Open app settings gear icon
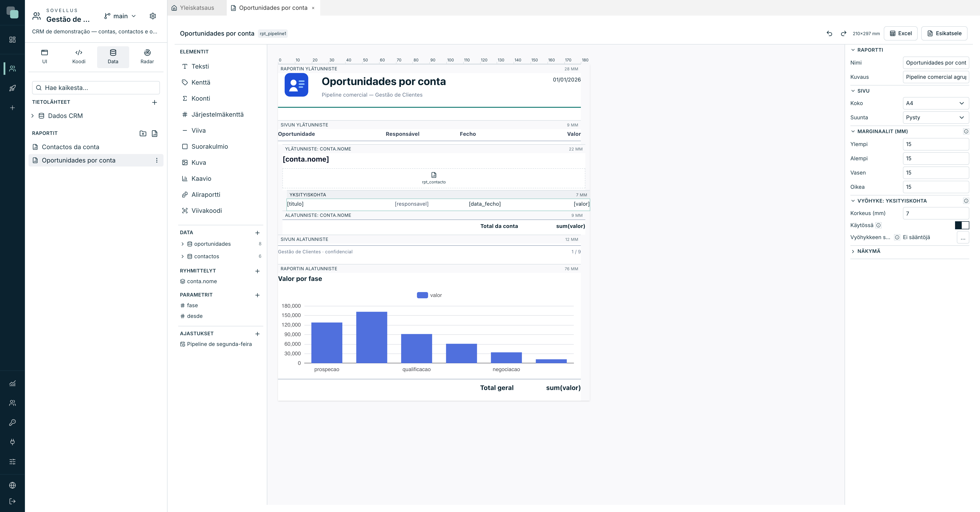 (x=153, y=16)
